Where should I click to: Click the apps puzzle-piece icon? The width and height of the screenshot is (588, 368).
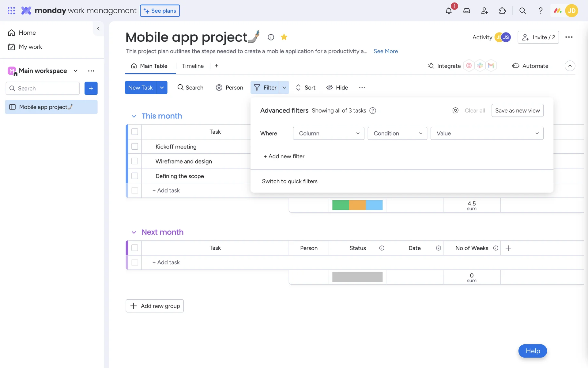point(502,11)
